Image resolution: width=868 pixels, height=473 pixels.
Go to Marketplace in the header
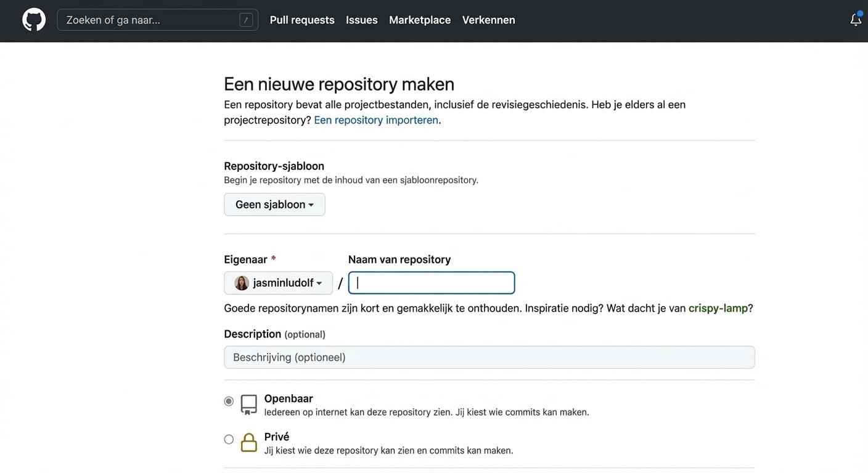pos(420,20)
